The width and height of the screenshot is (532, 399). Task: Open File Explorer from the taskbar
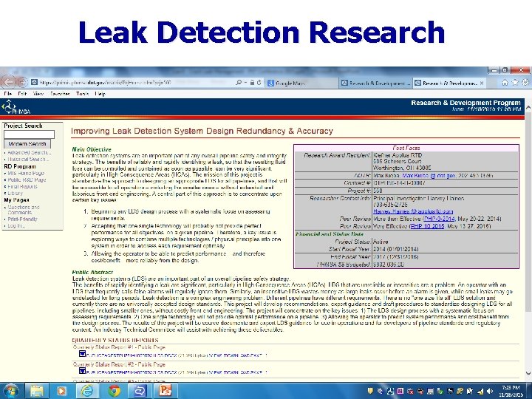[x=37, y=391]
